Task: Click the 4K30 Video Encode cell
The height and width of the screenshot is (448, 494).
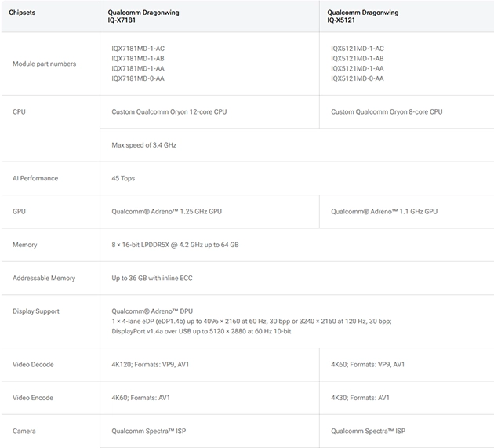Action: click(x=360, y=398)
